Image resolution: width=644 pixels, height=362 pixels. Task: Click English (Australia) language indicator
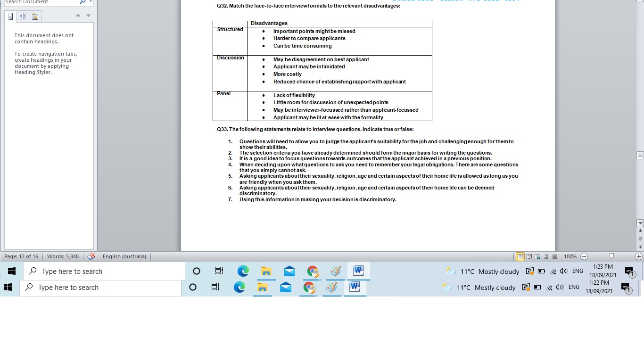[124, 256]
